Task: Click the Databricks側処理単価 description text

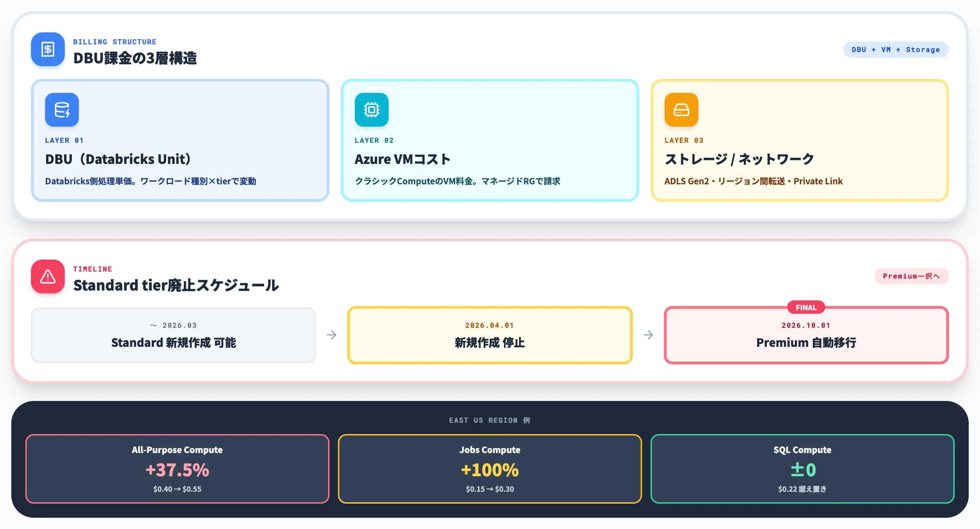Action: [x=151, y=181]
